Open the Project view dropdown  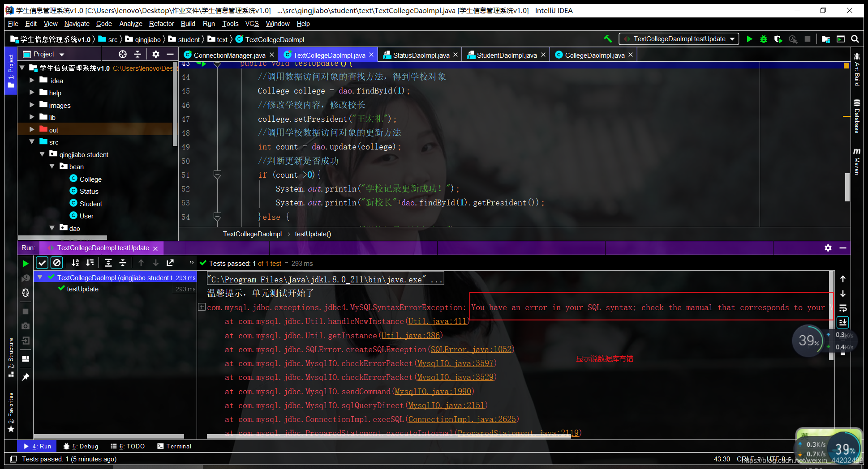pos(43,54)
